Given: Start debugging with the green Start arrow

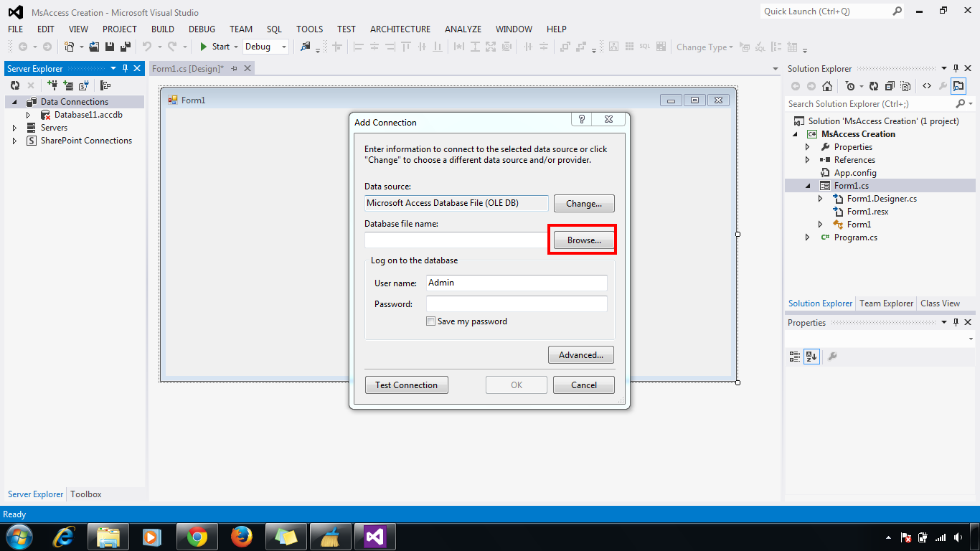Looking at the screenshot, I should [204, 46].
